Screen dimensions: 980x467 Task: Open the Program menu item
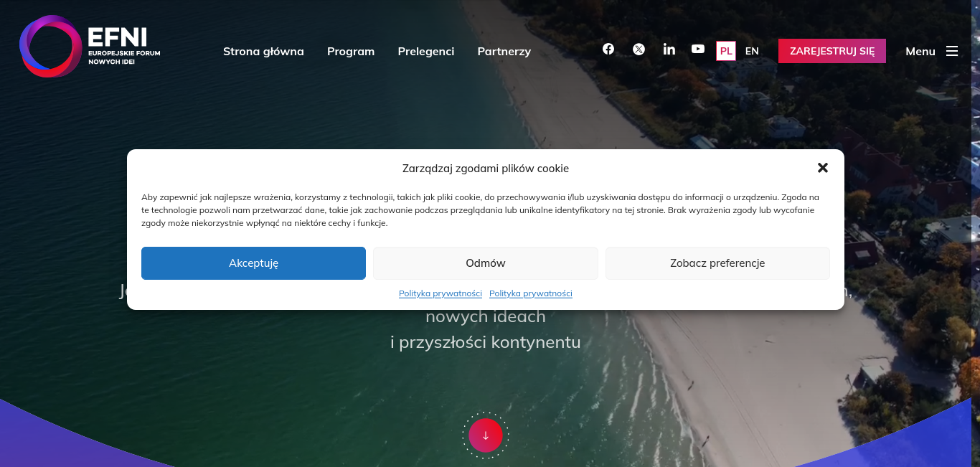351,51
